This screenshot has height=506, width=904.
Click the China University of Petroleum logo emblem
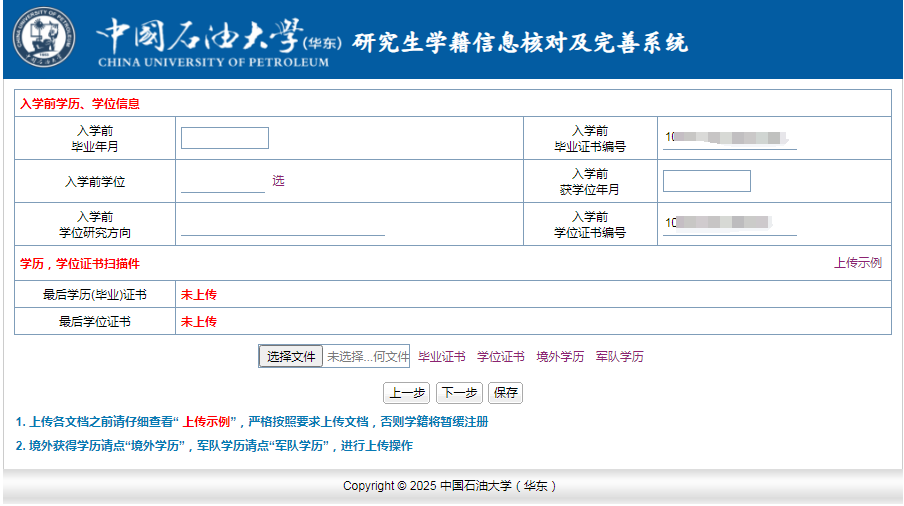pos(43,38)
